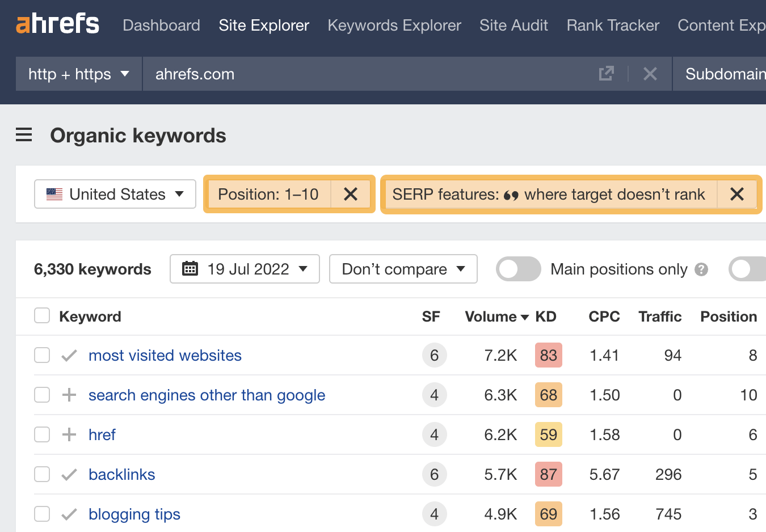Click the Ahrefs logo
The image size is (766, 532).
(57, 23)
